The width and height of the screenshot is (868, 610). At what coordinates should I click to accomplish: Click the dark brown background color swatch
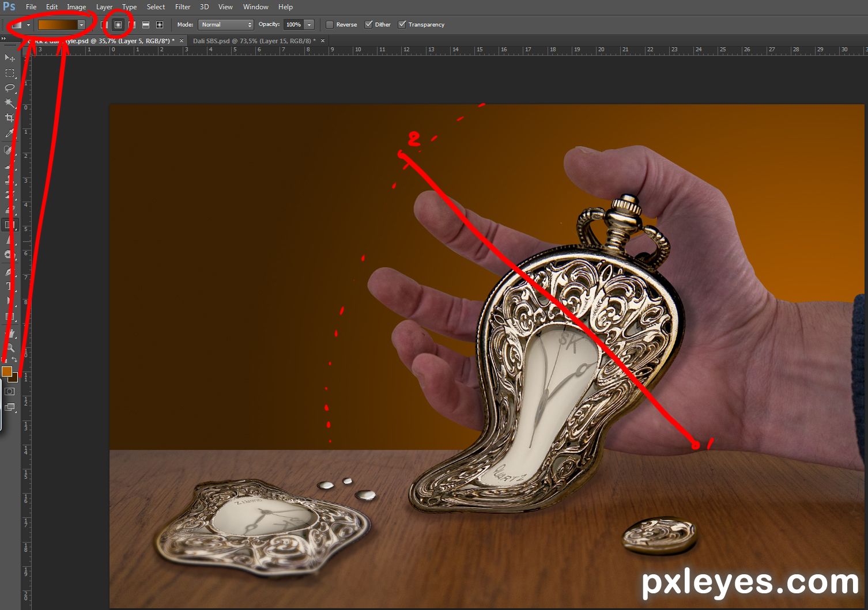coord(14,378)
